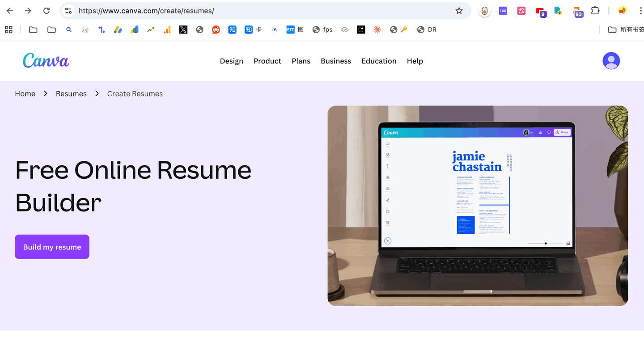Screen dimensions: 644x341
Task: Open the 所有书签 all bookmarks folder
Action: (626, 29)
